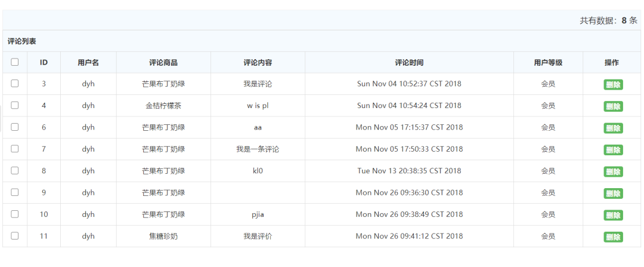
Task: Click username dyh in row ID 3
Action: point(88,84)
